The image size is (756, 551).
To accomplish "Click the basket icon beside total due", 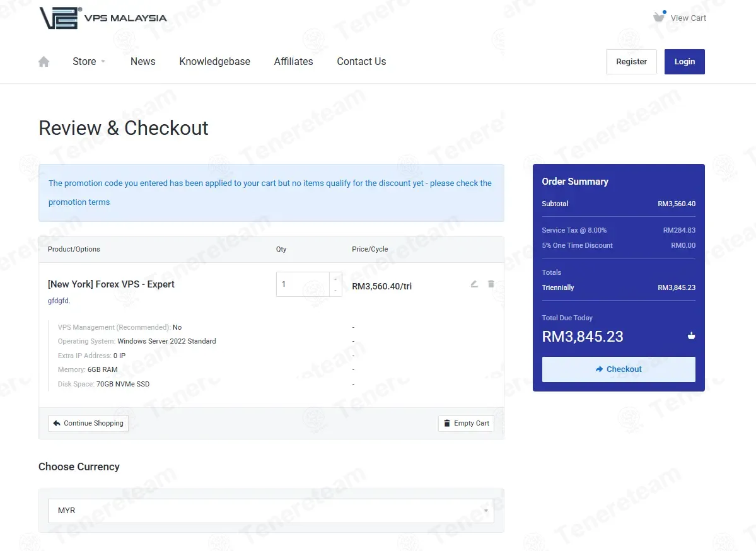I will click(x=691, y=336).
